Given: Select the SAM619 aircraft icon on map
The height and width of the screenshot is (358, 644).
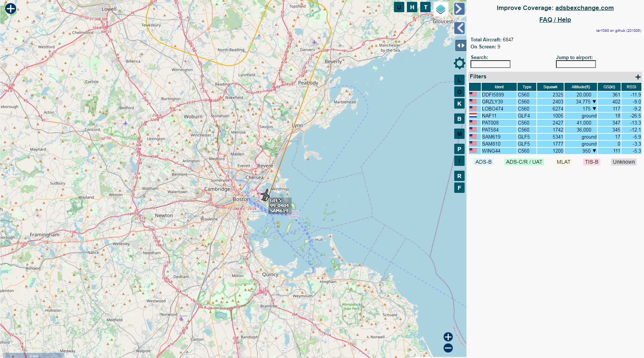Looking at the screenshot, I should tap(265, 195).
